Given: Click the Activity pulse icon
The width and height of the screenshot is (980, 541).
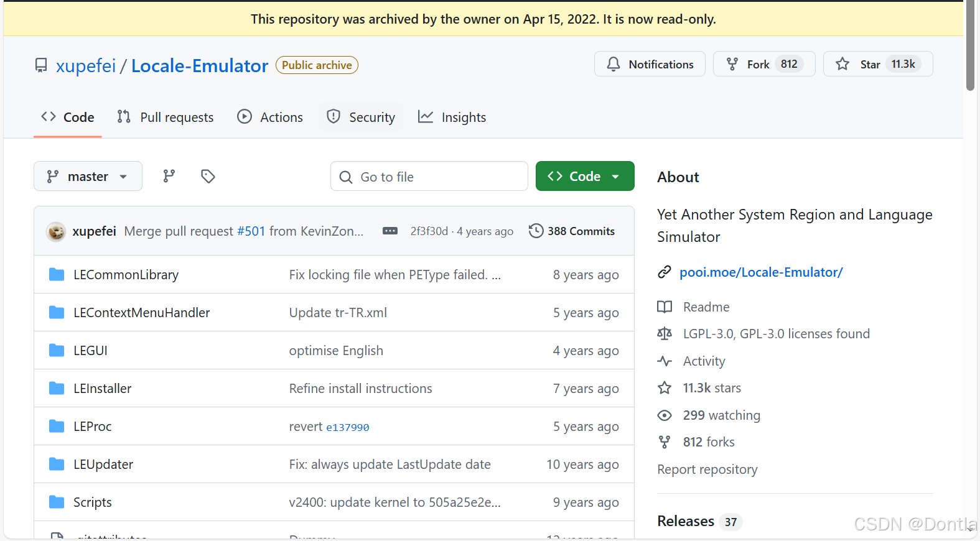Looking at the screenshot, I should click(665, 361).
